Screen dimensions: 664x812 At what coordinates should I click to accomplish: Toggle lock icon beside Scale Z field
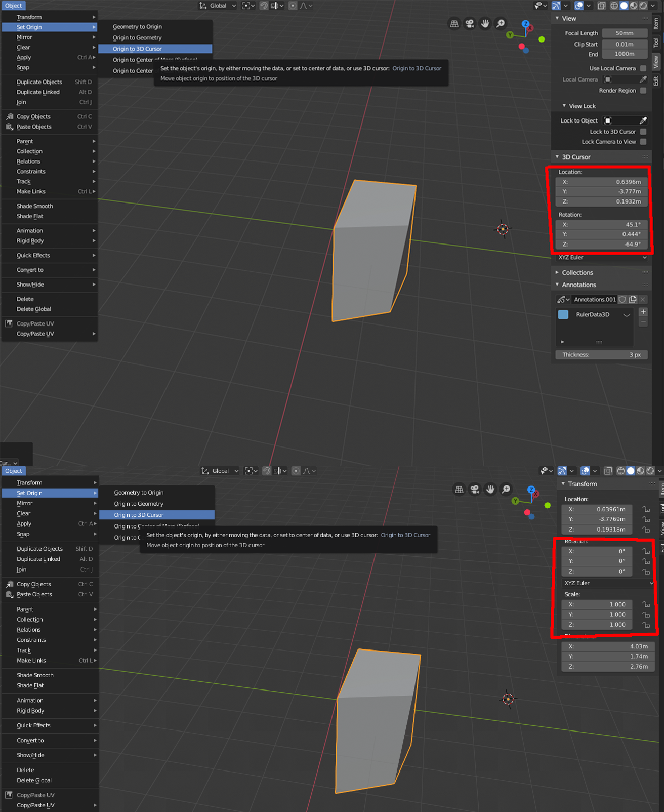click(646, 625)
